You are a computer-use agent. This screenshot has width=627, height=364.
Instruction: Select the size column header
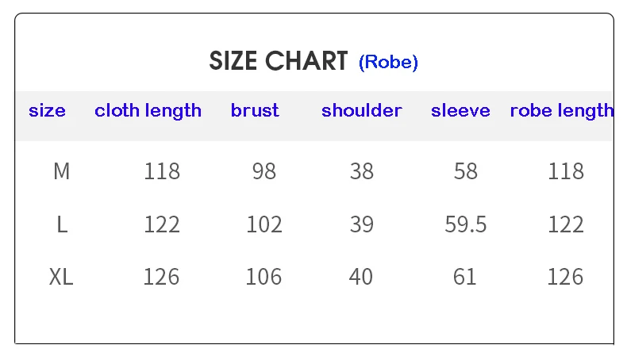(47, 111)
